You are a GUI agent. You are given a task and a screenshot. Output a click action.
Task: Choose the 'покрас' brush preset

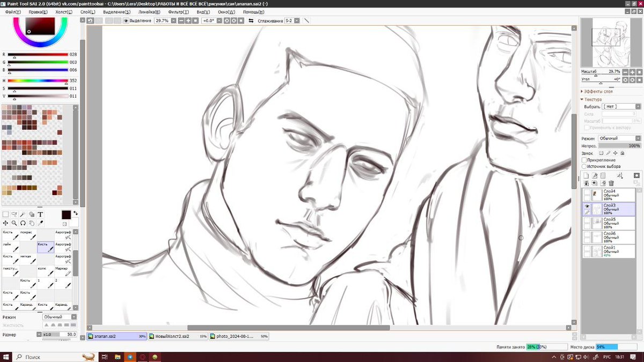click(28, 235)
